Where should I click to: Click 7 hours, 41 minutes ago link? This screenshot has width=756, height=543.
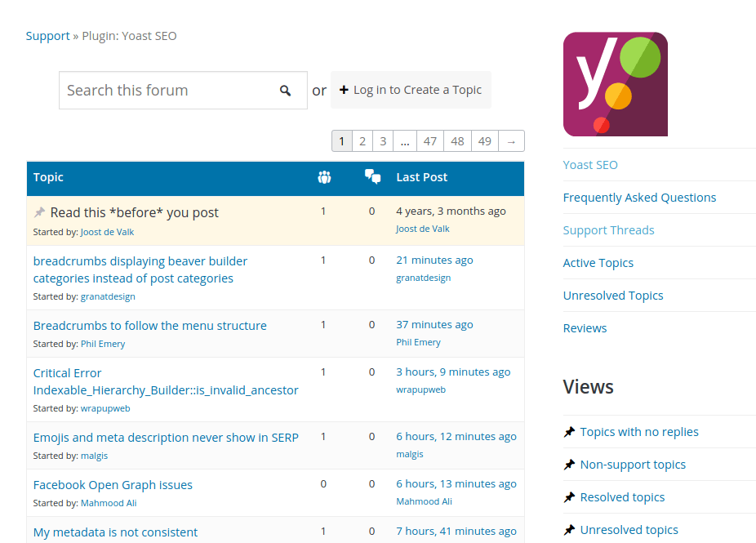click(x=456, y=532)
